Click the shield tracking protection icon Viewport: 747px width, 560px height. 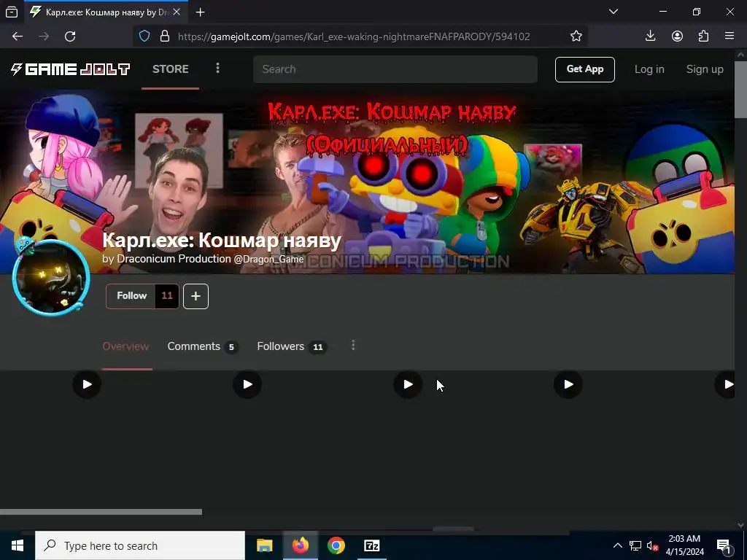pos(144,36)
